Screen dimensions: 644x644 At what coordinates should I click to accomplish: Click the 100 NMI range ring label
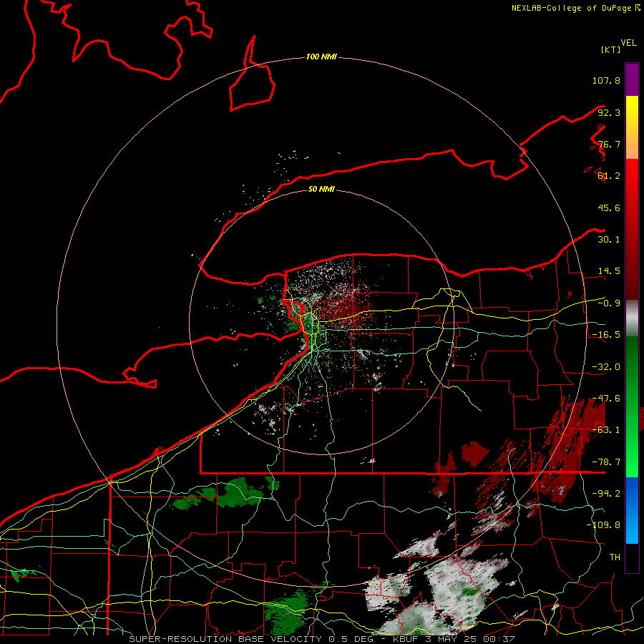[x=321, y=57]
